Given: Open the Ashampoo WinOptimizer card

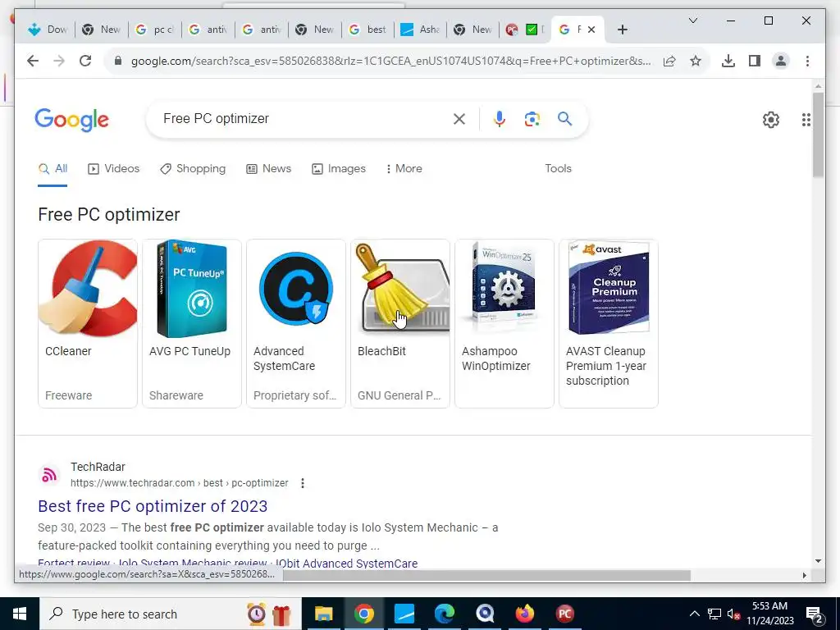Looking at the screenshot, I should pos(504,323).
